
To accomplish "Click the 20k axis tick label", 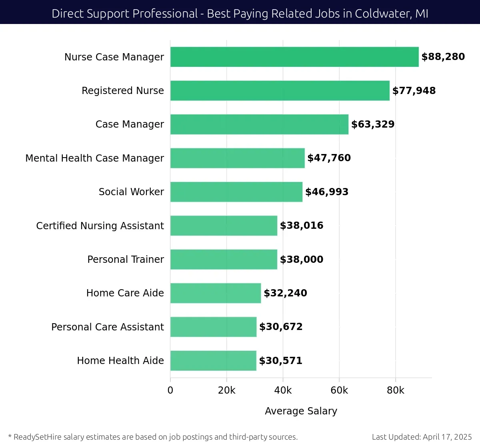I will tap(227, 390).
